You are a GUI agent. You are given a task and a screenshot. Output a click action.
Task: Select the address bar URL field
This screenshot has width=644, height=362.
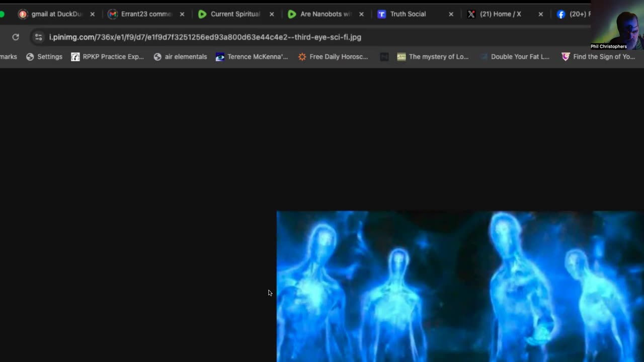pos(205,37)
